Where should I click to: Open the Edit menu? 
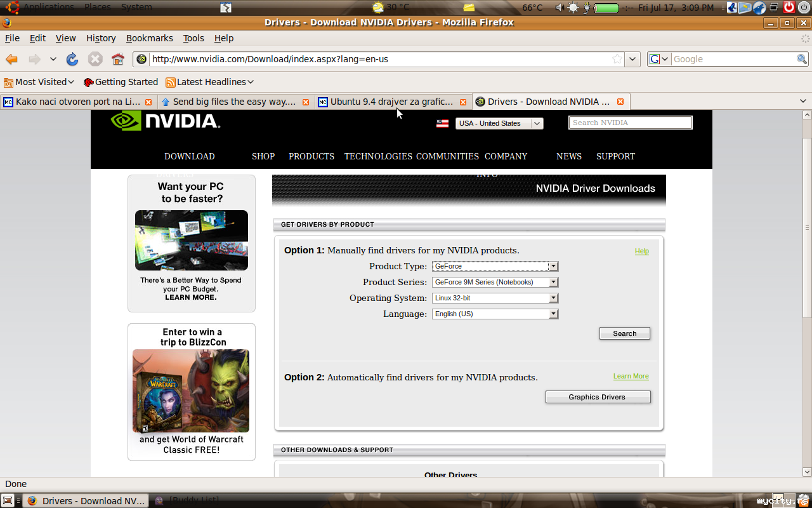pyautogui.click(x=37, y=38)
